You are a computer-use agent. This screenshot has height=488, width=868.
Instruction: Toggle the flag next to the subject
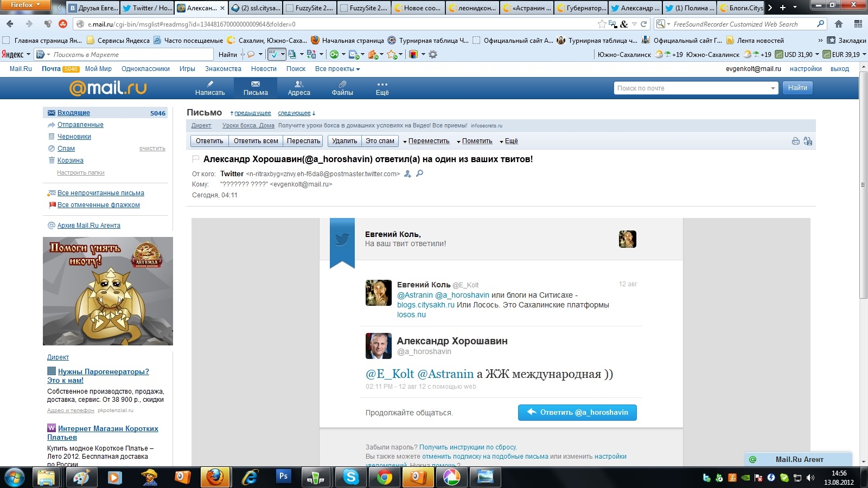pyautogui.click(x=196, y=159)
